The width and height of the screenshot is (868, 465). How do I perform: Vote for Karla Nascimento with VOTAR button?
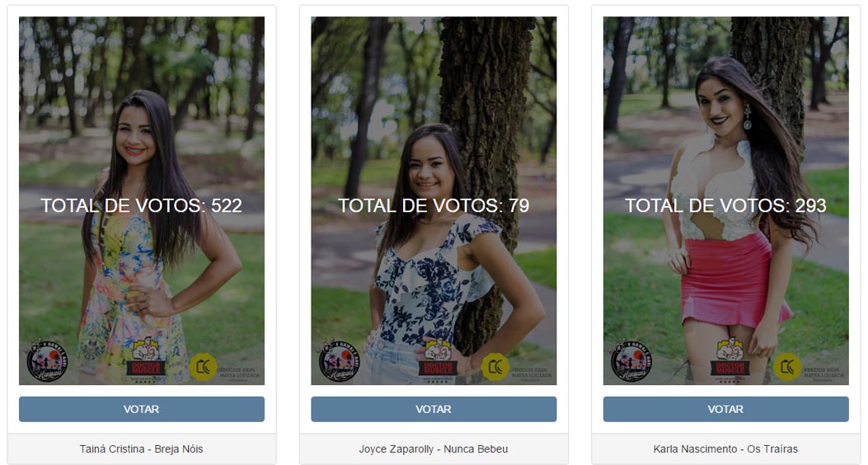pos(726,409)
